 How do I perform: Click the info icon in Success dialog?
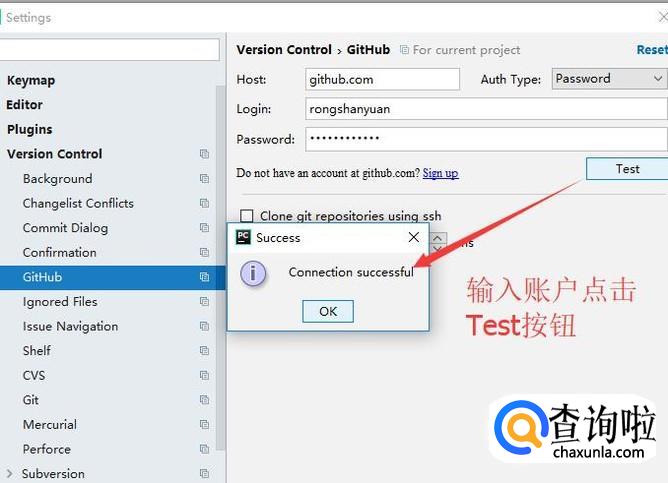pos(253,273)
